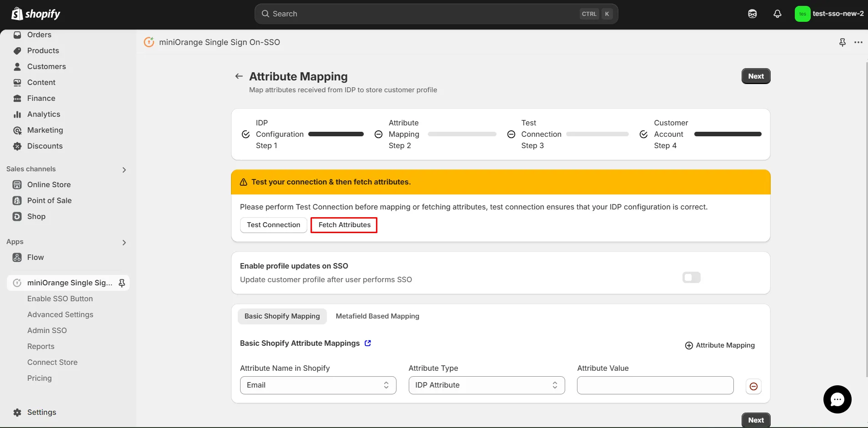Open the external link icon beside Basic Shopify Attribute Mappings

[368, 343]
